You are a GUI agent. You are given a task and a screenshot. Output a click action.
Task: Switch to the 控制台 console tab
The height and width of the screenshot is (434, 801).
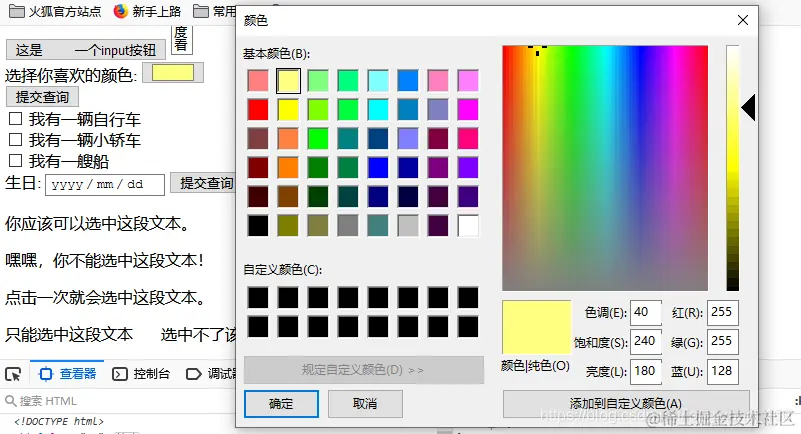pyautogui.click(x=141, y=374)
